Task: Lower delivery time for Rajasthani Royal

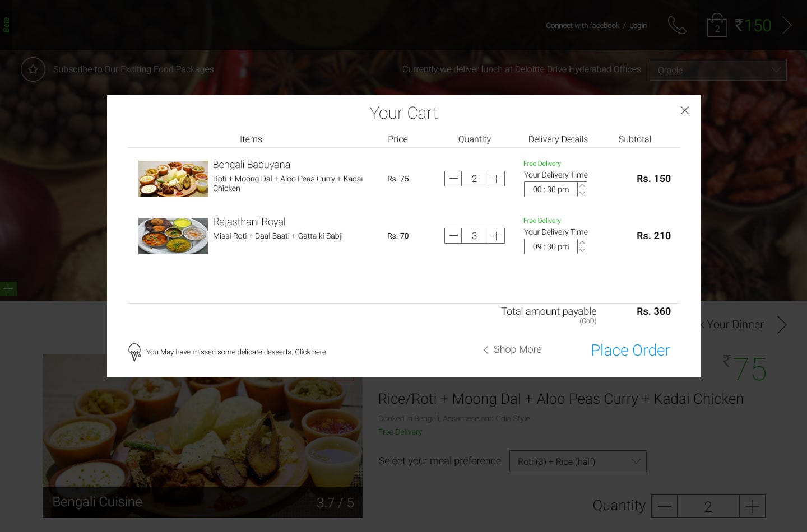Action: click(x=582, y=250)
